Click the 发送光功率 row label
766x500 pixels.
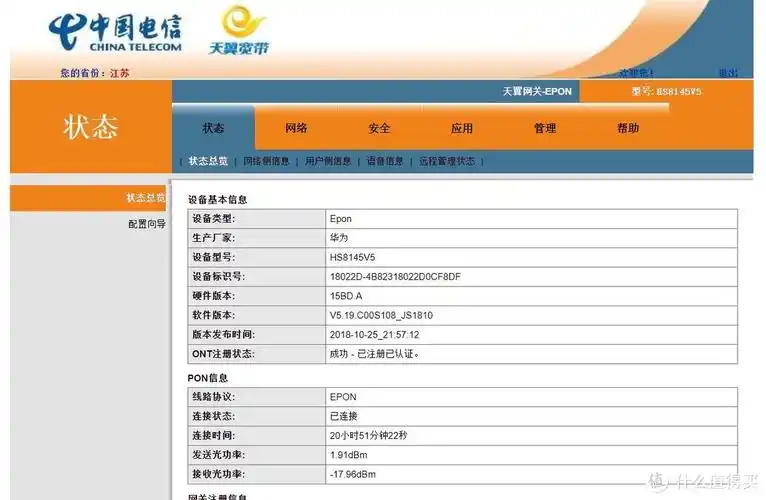(x=218, y=455)
